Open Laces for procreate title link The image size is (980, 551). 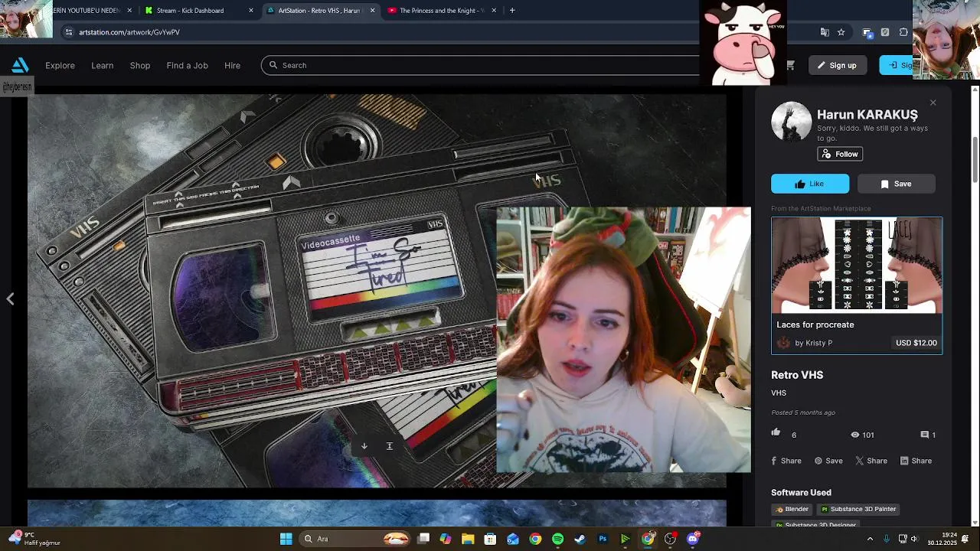click(815, 324)
